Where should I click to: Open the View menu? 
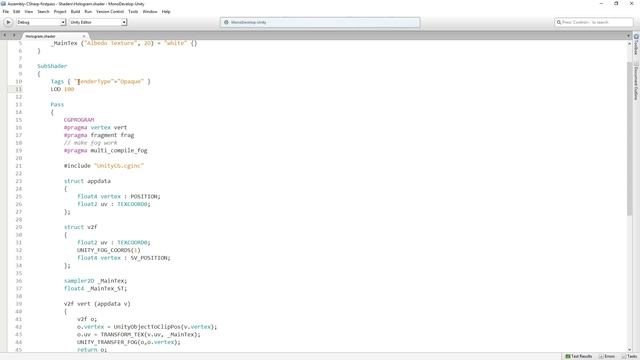pyautogui.click(x=29, y=11)
